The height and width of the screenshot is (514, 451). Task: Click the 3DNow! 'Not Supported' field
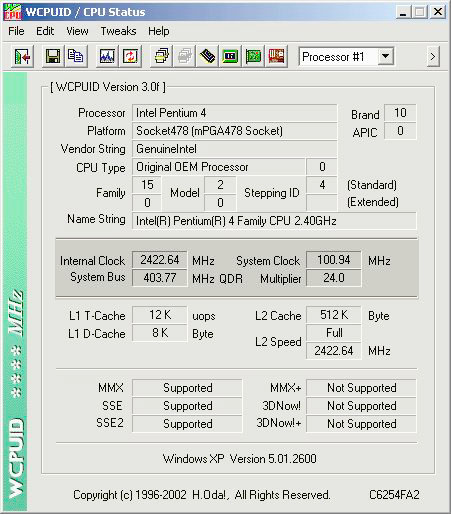coord(361,406)
